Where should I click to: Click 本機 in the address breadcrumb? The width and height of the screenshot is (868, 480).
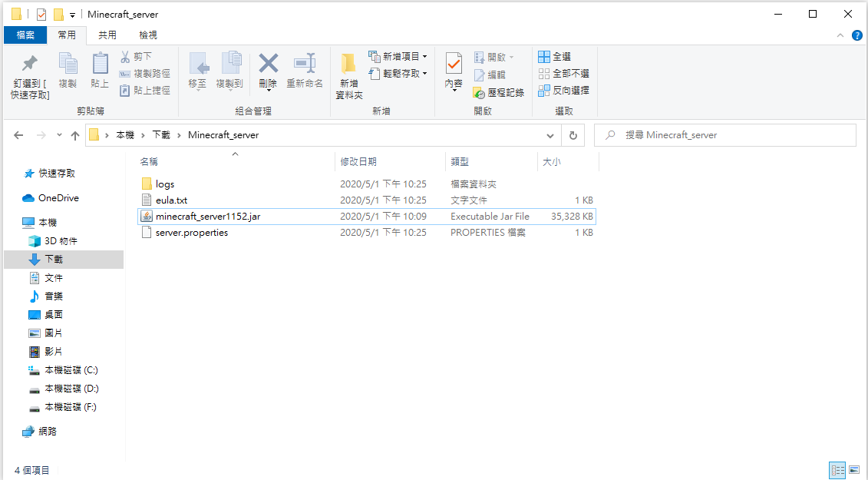pos(125,134)
